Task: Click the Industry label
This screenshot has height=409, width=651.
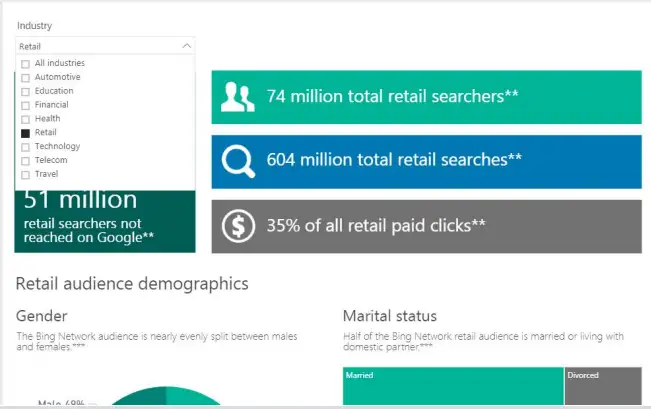Action: click(x=34, y=26)
